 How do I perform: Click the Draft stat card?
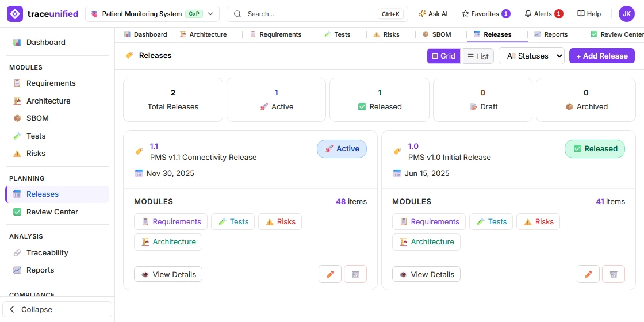click(x=482, y=100)
